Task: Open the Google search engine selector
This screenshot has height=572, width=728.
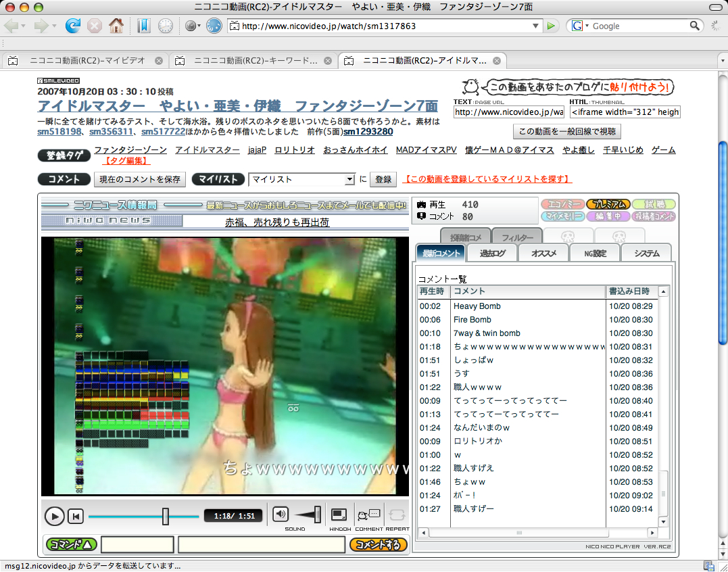Action: pyautogui.click(x=581, y=26)
